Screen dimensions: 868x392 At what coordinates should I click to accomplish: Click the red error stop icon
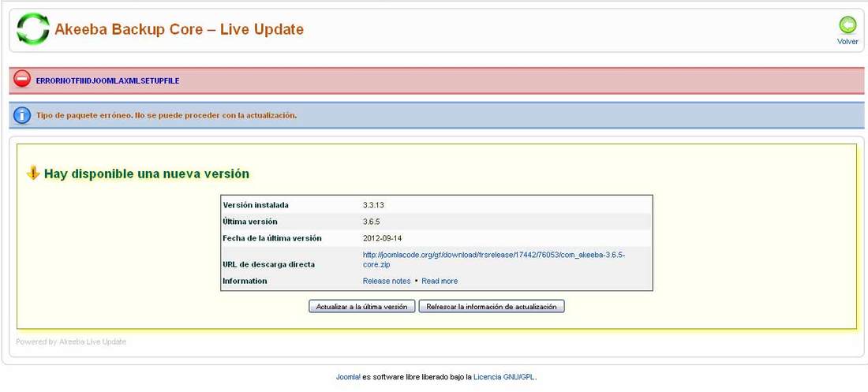coord(22,79)
